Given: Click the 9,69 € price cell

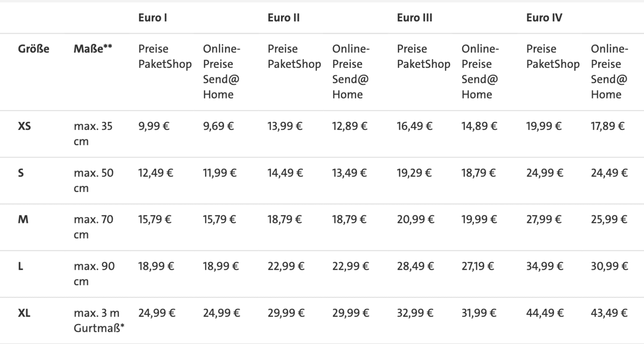Looking at the screenshot, I should tap(218, 126).
